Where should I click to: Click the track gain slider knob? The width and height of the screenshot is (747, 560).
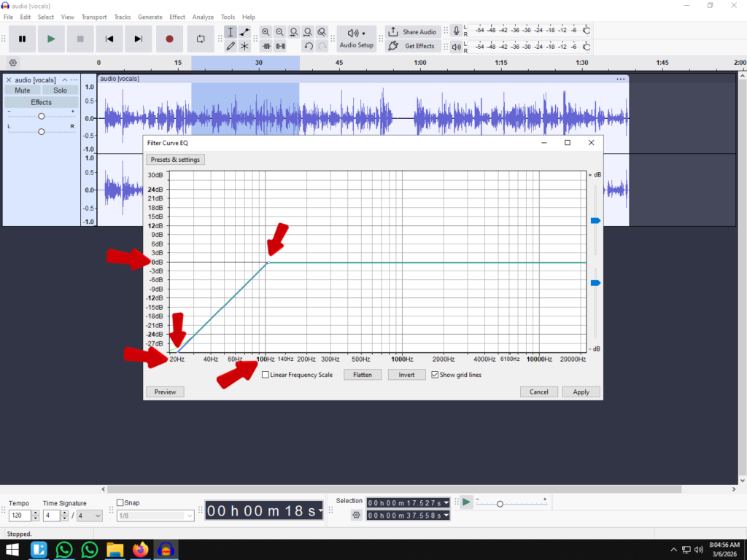tap(42, 117)
